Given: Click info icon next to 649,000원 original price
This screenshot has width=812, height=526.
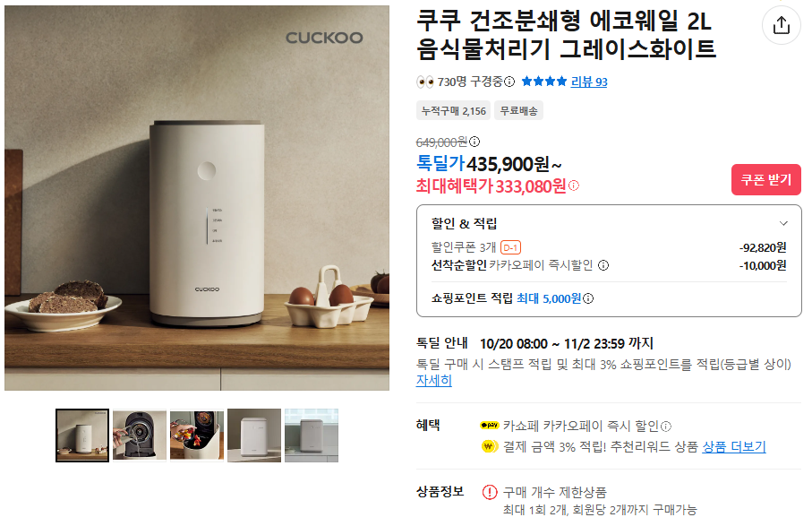Looking at the screenshot, I should (x=474, y=142).
